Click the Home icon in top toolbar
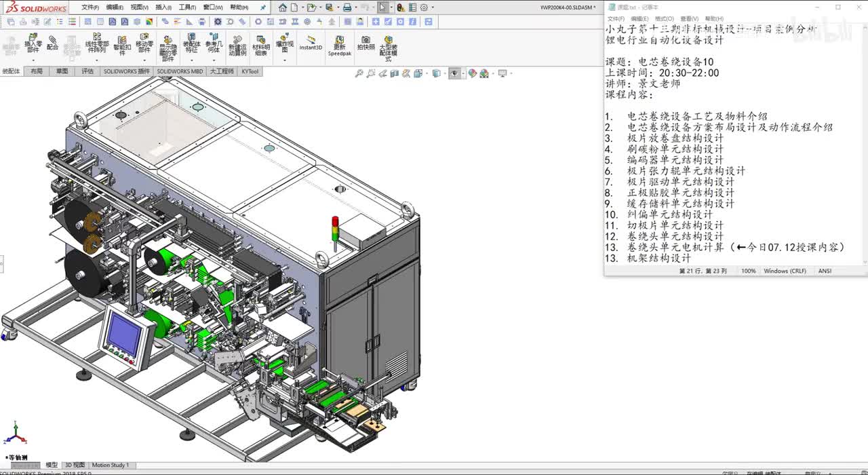The image size is (868, 475). point(283,7)
